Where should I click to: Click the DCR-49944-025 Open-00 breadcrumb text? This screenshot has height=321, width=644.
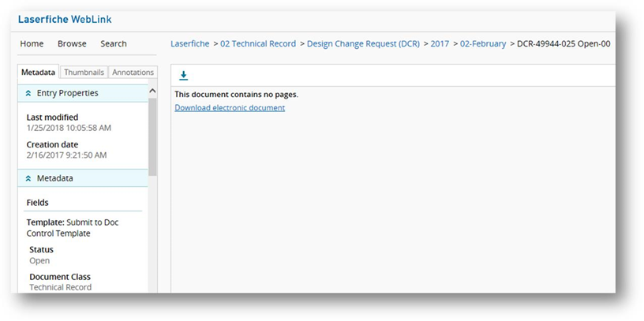coord(563,43)
